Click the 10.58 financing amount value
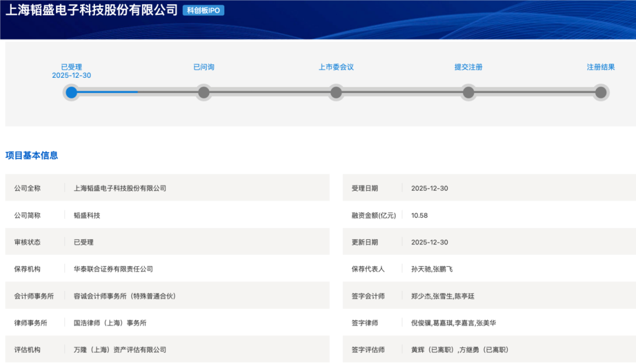The image size is (636, 364). tap(419, 216)
